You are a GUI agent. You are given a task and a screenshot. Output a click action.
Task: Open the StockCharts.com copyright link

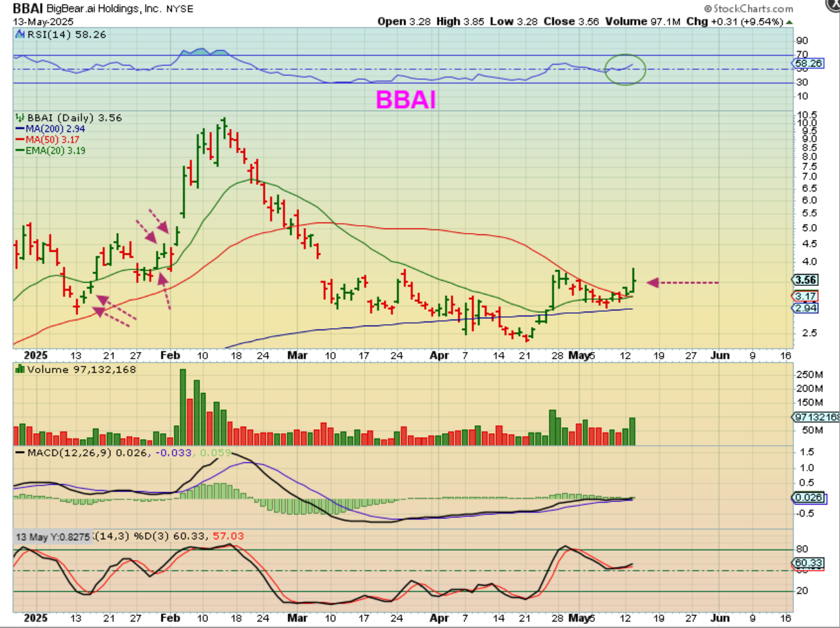pos(748,9)
